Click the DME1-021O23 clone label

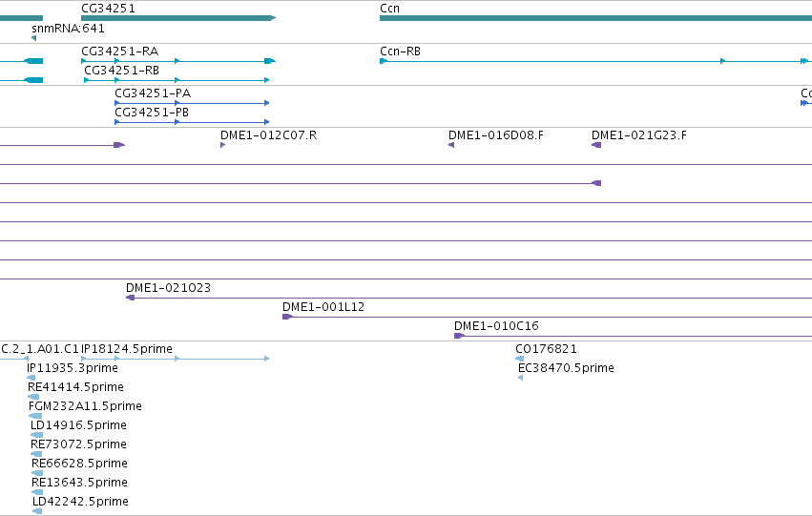coord(168,288)
